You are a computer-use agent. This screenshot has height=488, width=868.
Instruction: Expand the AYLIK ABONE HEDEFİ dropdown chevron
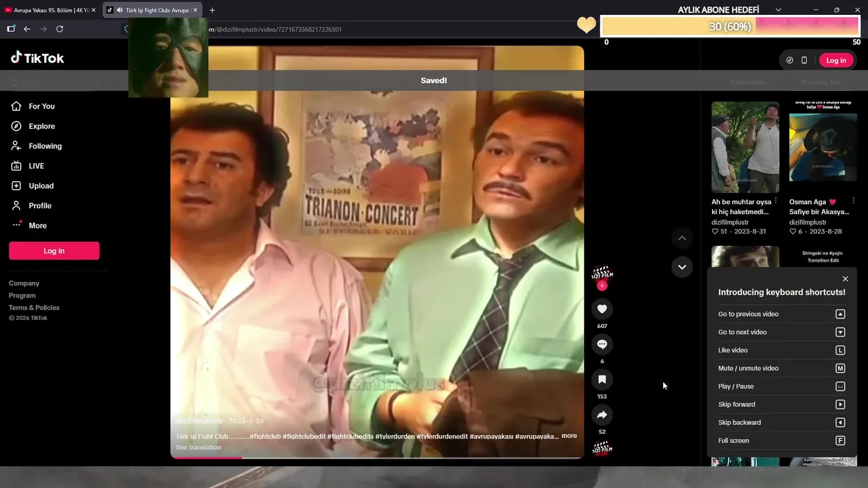(778, 10)
